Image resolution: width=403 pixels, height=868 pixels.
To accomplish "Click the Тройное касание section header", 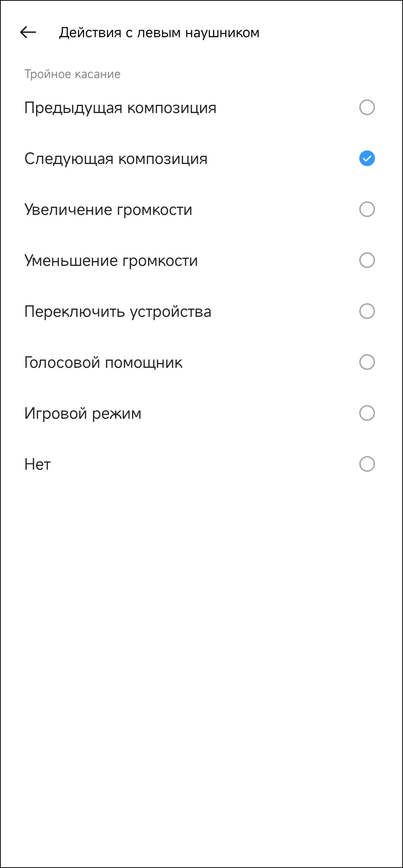I will click(x=72, y=74).
